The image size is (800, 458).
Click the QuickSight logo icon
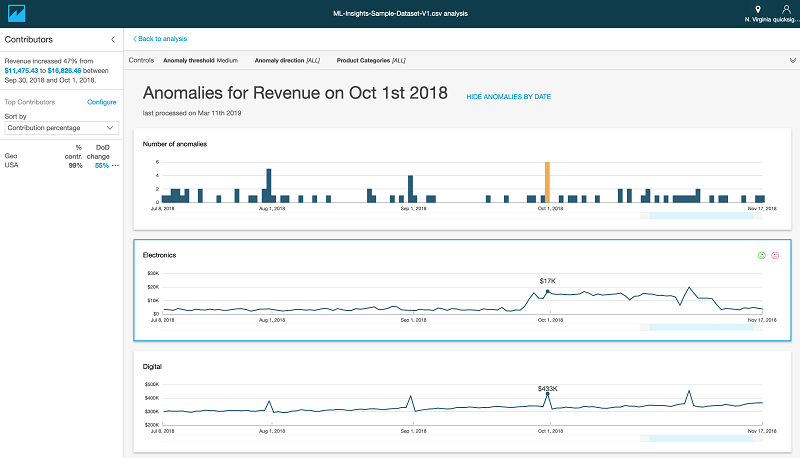(x=16, y=13)
